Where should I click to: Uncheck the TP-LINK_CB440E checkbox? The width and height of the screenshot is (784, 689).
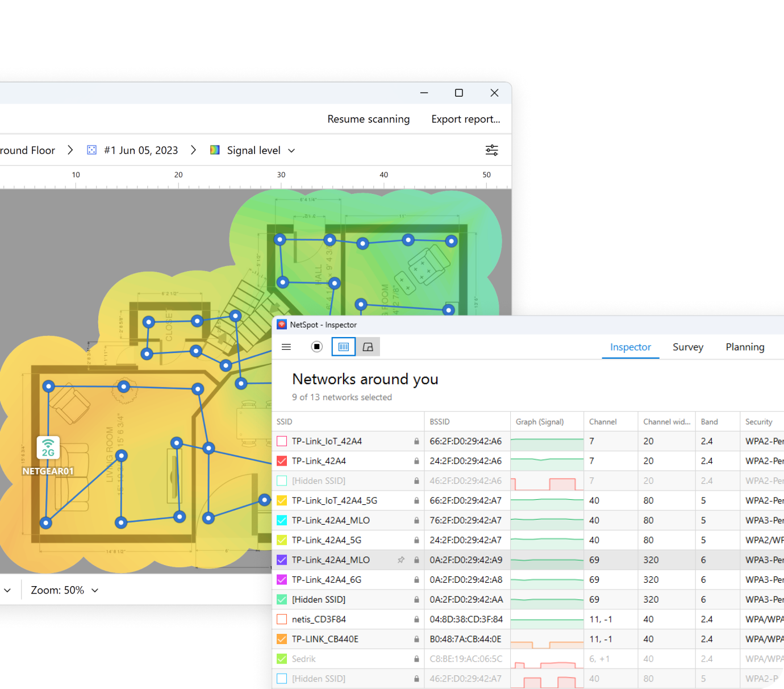pos(282,640)
